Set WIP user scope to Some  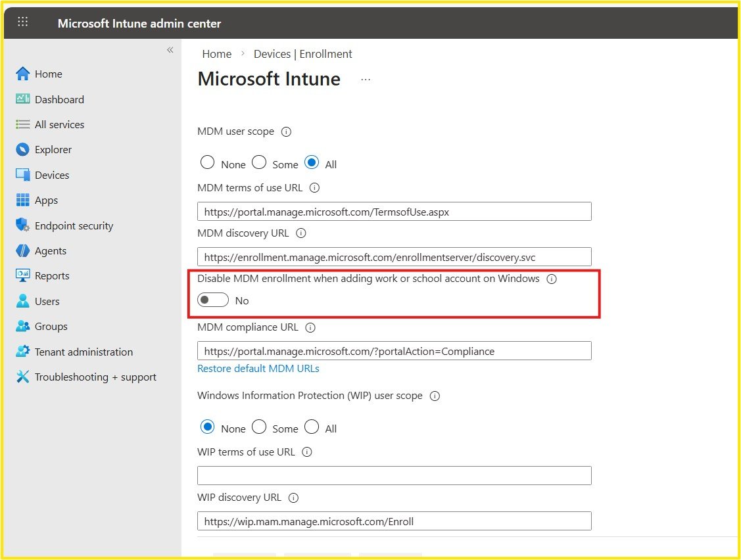pos(259,427)
